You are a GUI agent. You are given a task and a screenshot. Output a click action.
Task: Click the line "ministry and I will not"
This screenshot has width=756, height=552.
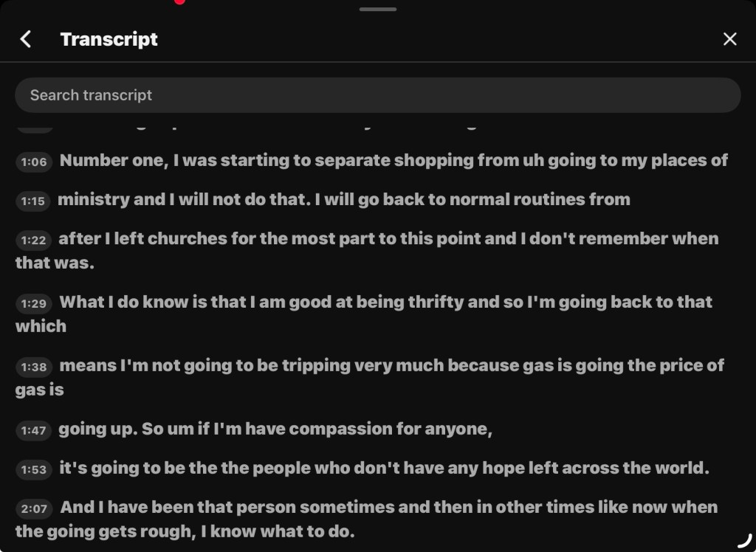click(343, 199)
